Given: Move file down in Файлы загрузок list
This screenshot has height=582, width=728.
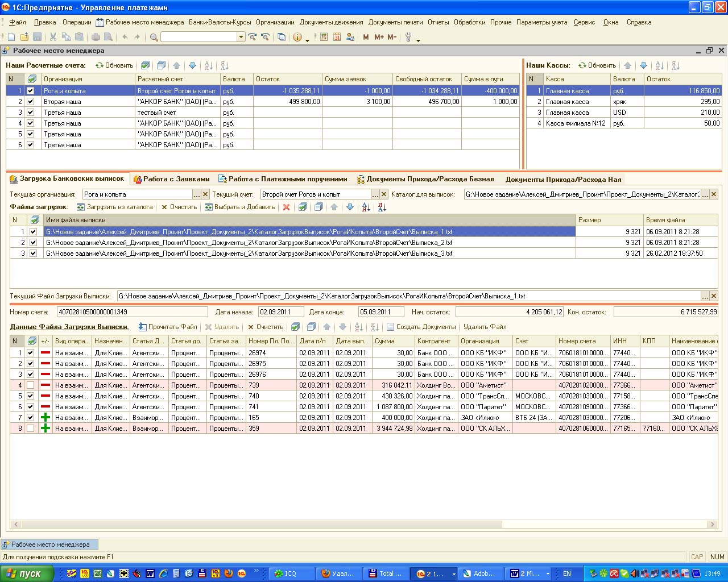Looking at the screenshot, I should click(x=350, y=207).
